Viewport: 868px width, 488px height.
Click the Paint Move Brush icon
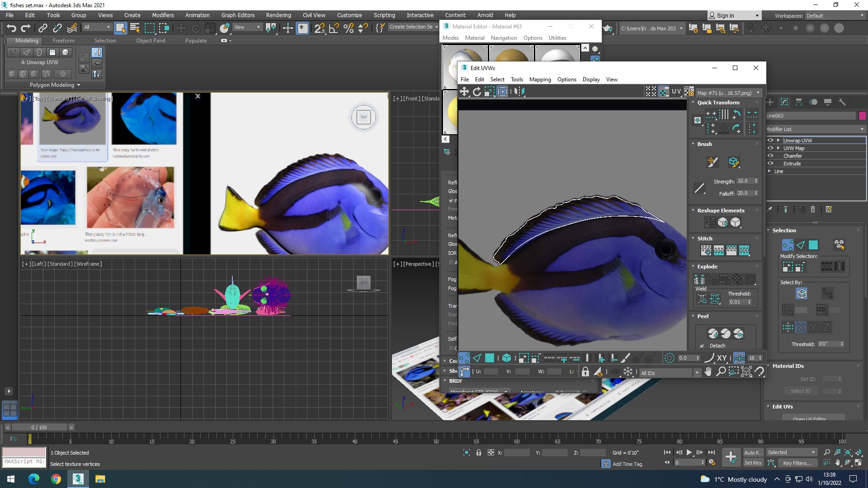[713, 162]
